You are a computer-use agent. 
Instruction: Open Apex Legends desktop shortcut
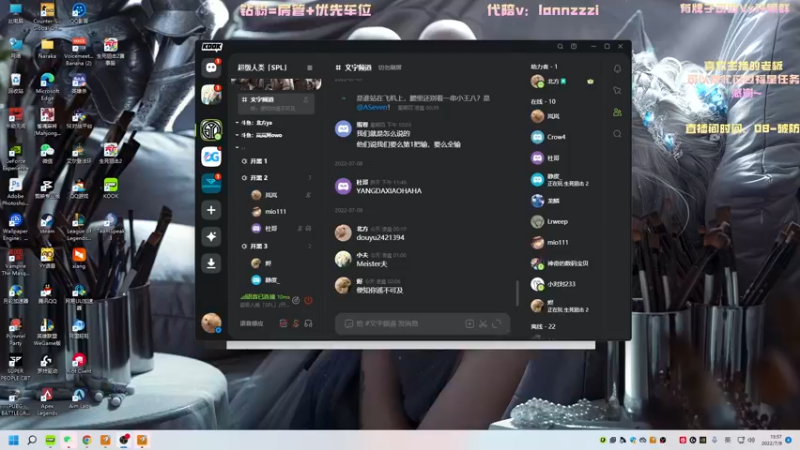pos(47,402)
